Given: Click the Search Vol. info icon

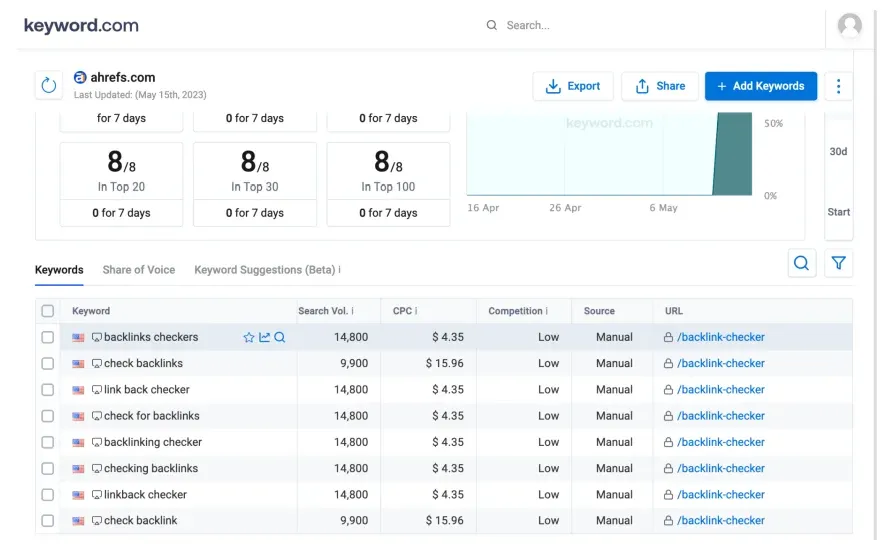Looking at the screenshot, I should [x=352, y=311].
